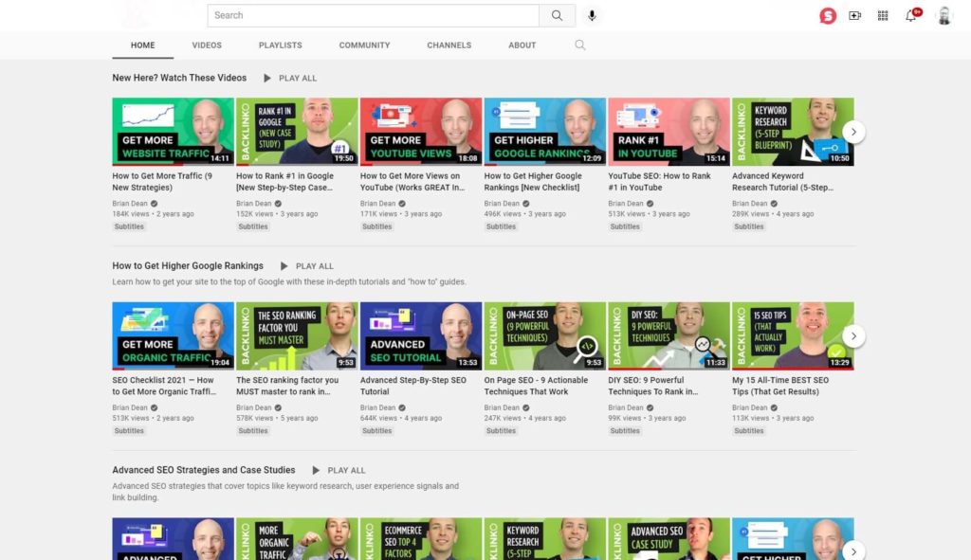Open Advanced SEO Tutorial 13:53 thumbnail

(420, 336)
